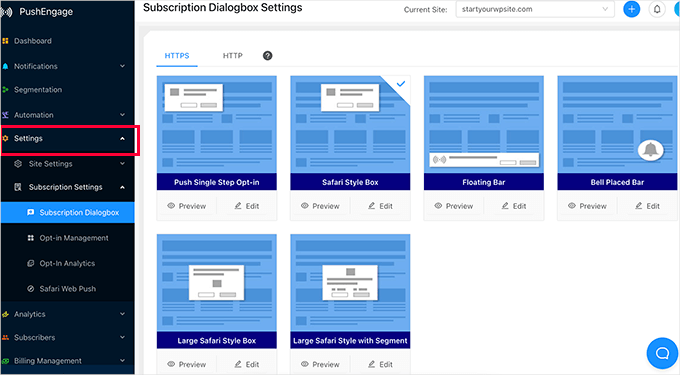
Task: Click the Billing Management icon
Action: [5, 361]
